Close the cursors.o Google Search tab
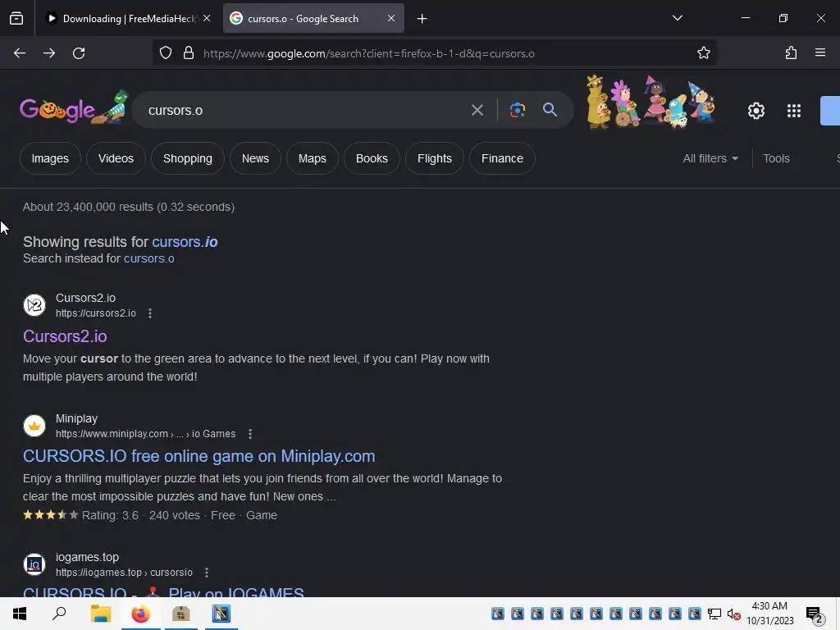Screen dimensions: 840x630 391,18
